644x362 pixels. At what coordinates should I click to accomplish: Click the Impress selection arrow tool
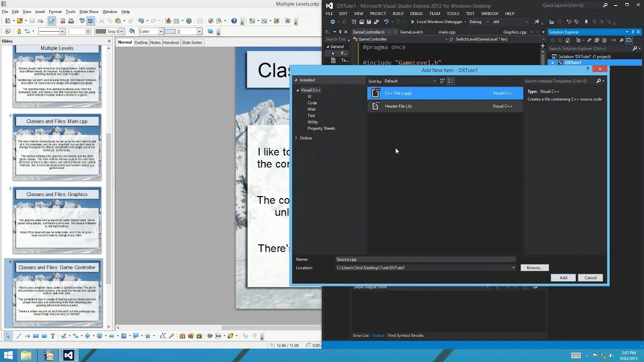8,336
